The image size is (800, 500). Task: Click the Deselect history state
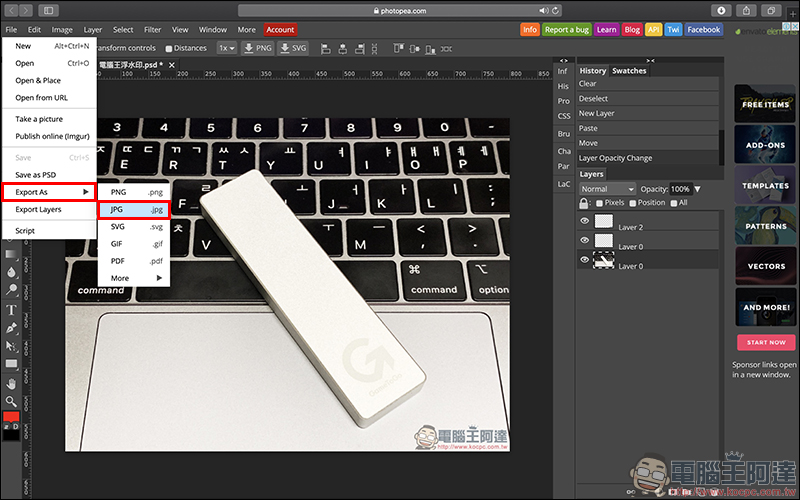(647, 99)
